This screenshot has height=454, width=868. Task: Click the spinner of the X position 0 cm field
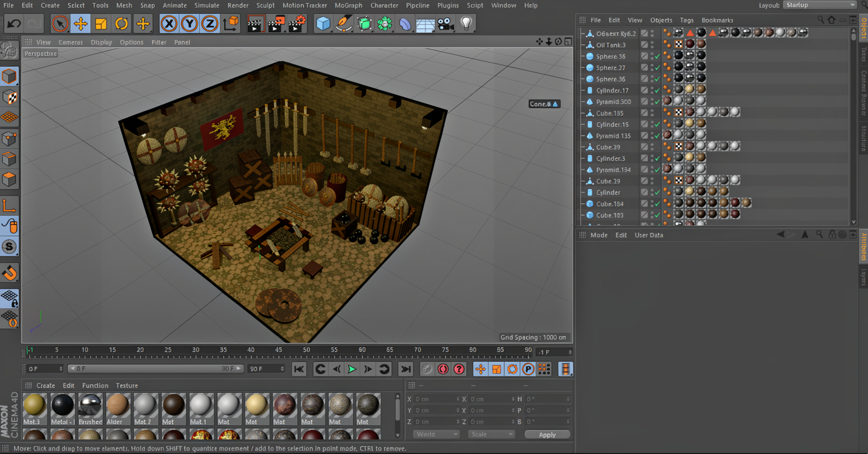click(457, 399)
